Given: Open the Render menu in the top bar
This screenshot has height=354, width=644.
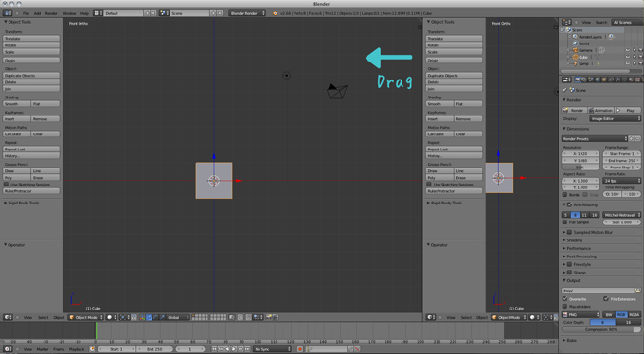Looking at the screenshot, I should (x=51, y=13).
